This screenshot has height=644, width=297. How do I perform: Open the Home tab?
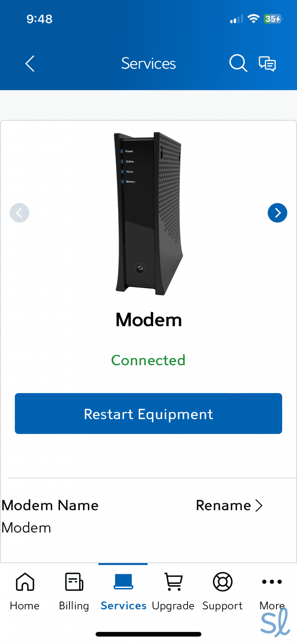coord(25,591)
